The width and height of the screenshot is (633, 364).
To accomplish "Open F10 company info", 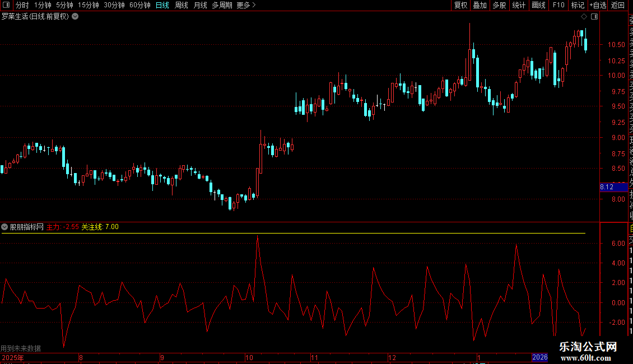I will pyautogui.click(x=558, y=5).
